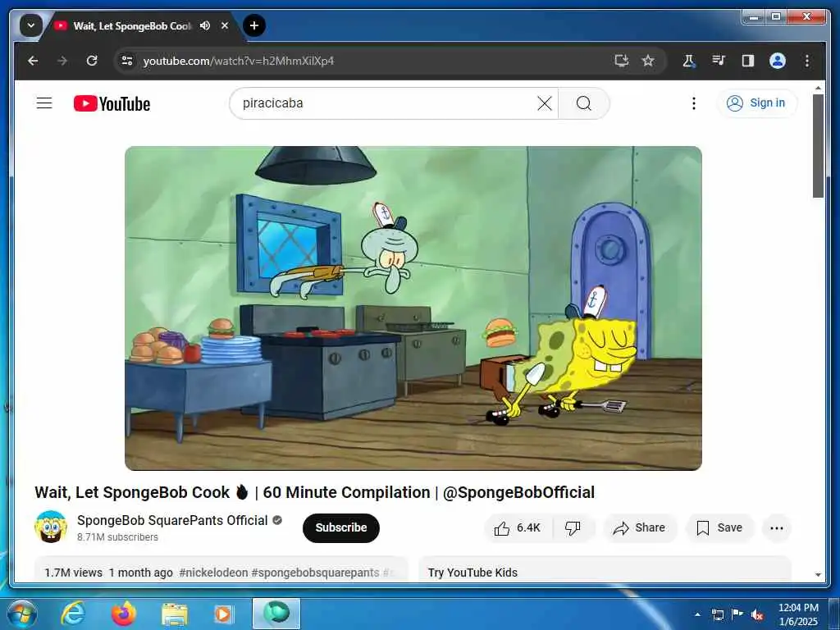Click the video player to pause

click(x=413, y=308)
